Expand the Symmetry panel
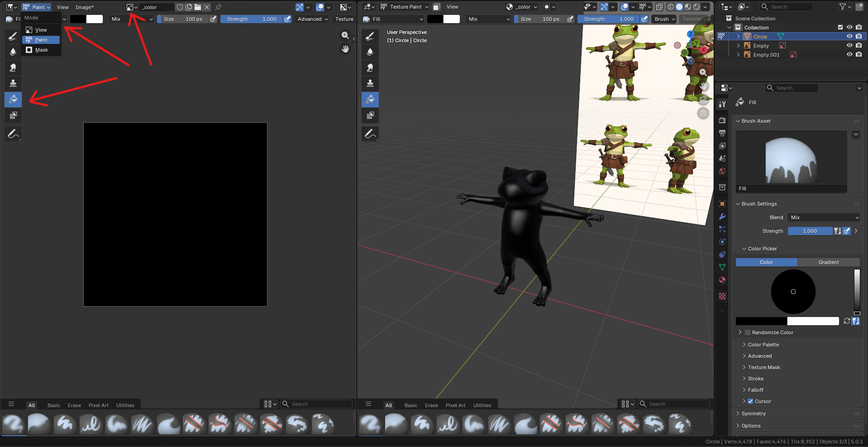The height and width of the screenshot is (447, 868). 754,413
